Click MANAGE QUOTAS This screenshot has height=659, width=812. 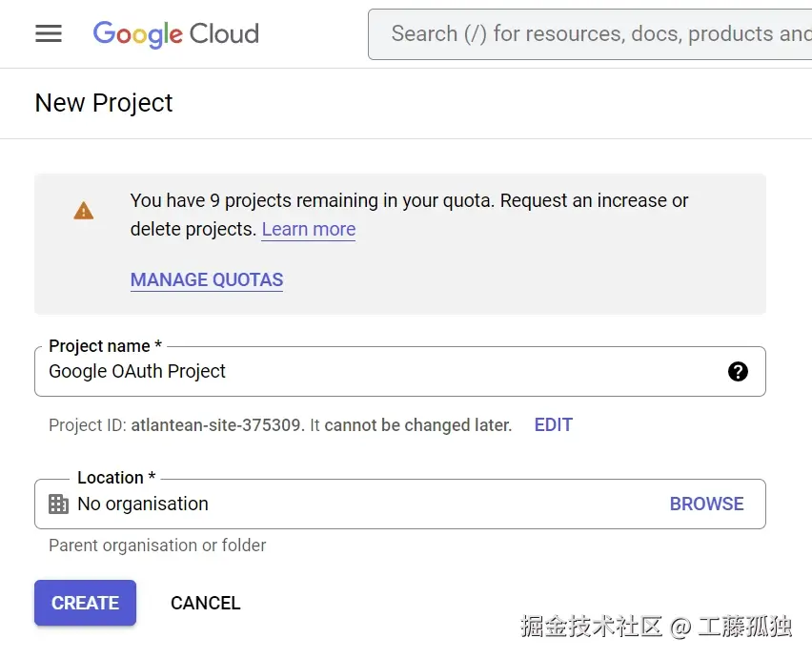point(206,279)
